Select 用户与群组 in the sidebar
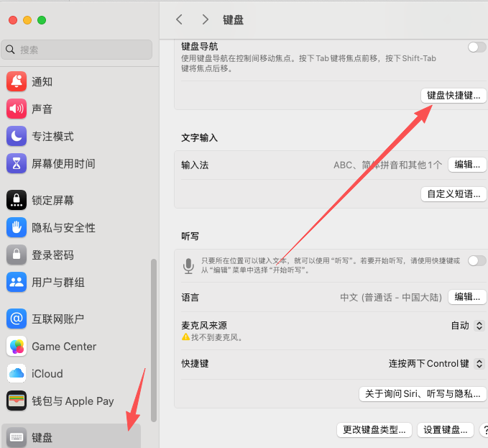The height and width of the screenshot is (448, 488). click(x=57, y=283)
